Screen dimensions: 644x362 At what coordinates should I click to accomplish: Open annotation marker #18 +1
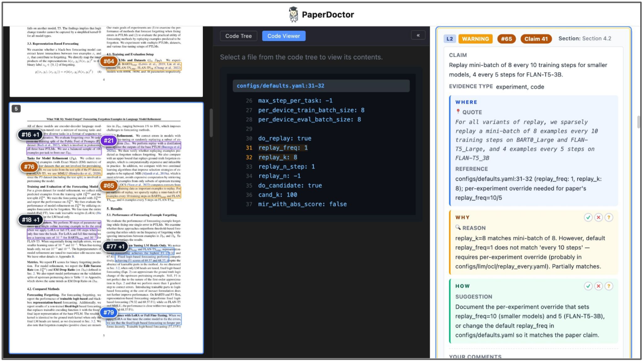[x=31, y=220]
